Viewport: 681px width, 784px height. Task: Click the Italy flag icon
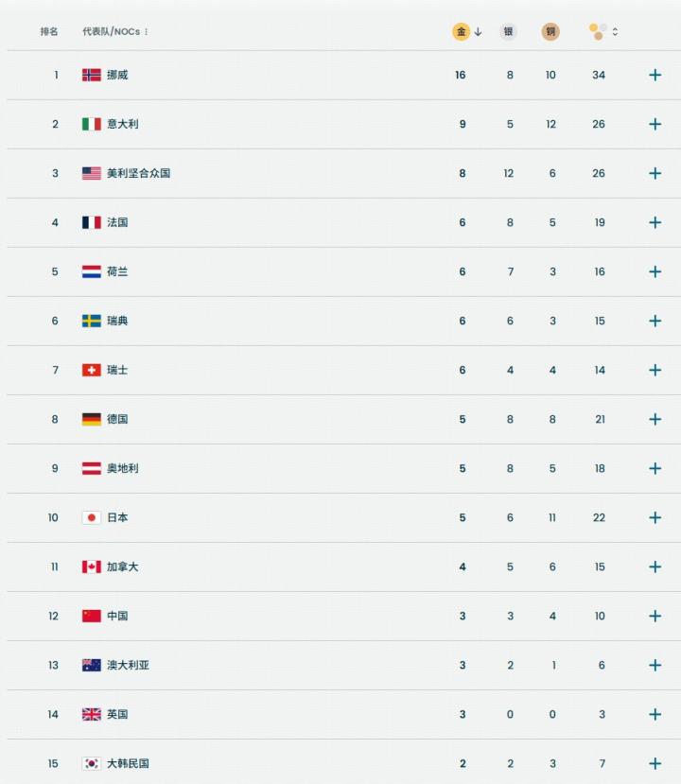point(91,124)
